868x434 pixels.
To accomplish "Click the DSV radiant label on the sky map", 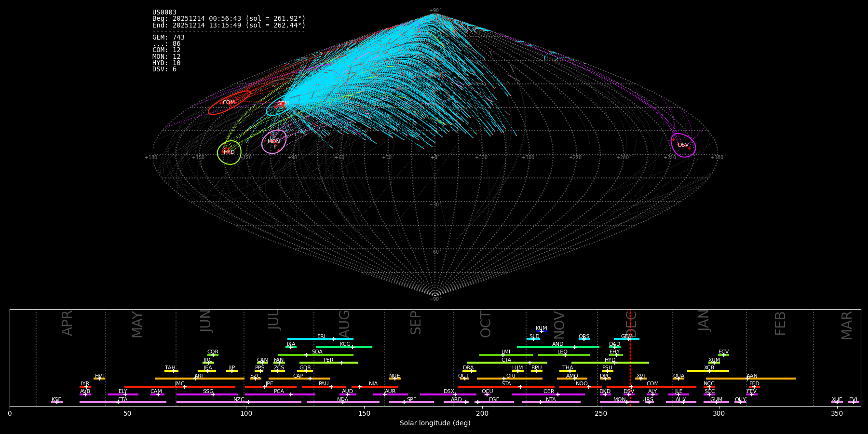I will pyautogui.click(x=683, y=145).
